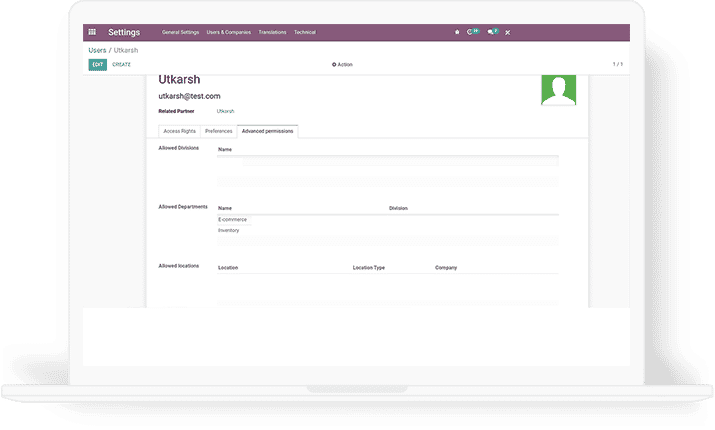Open the Action gear dropdown

pyautogui.click(x=342, y=64)
